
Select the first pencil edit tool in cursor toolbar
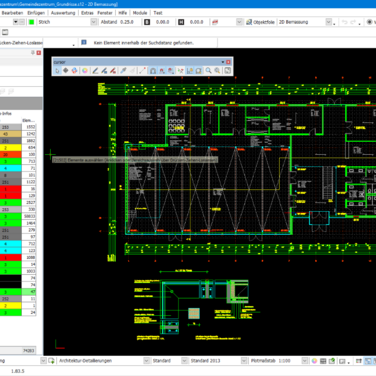pos(95,71)
